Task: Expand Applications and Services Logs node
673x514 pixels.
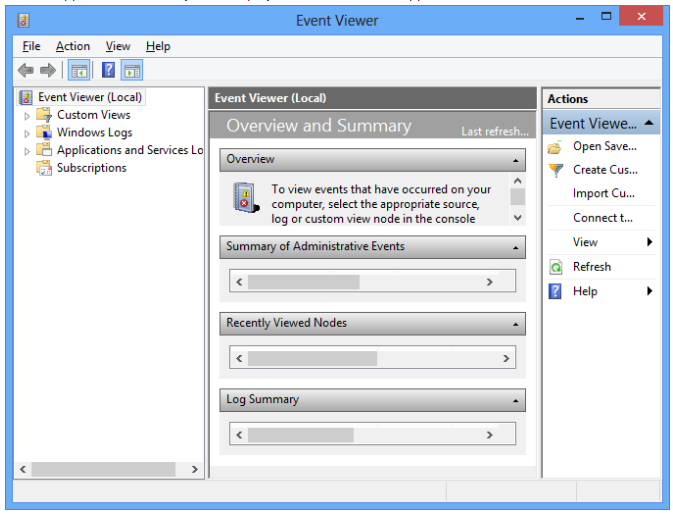Action: point(27,151)
